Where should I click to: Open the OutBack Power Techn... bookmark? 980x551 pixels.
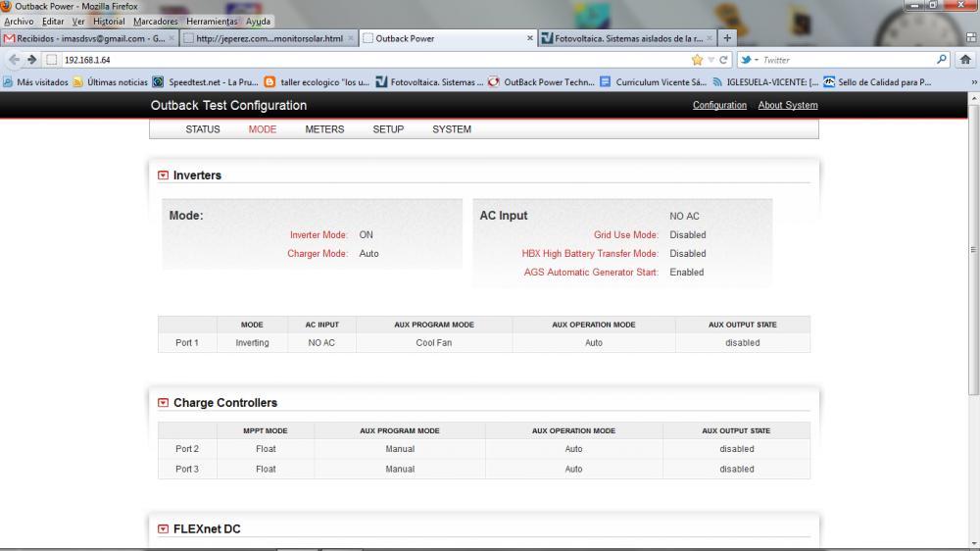tap(541, 82)
